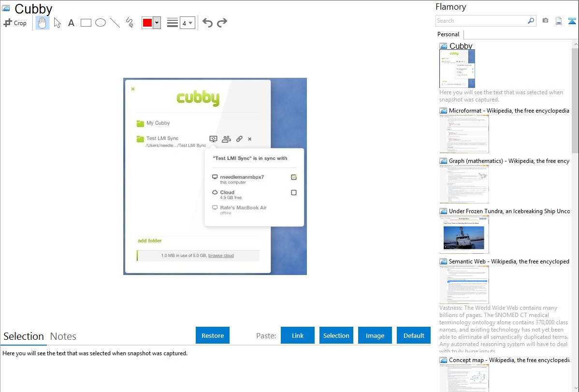The image size is (579, 392).
Task: Undo the last annotation
Action: click(x=207, y=23)
